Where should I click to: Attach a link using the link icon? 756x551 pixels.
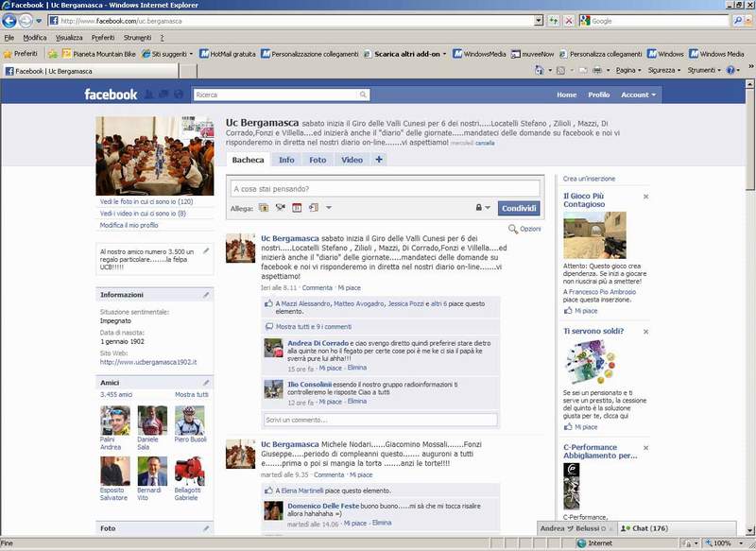pyautogui.click(x=314, y=208)
